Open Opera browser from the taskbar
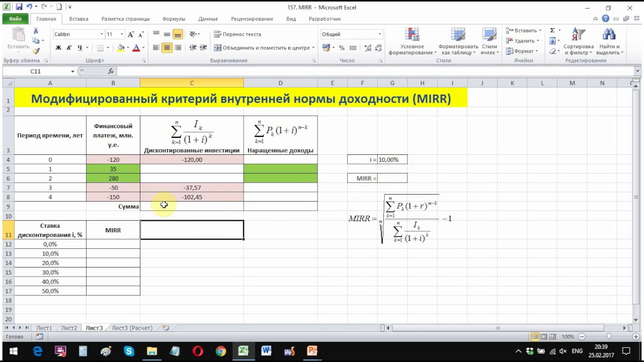Viewport: 644px width, 362px height. coord(198,351)
